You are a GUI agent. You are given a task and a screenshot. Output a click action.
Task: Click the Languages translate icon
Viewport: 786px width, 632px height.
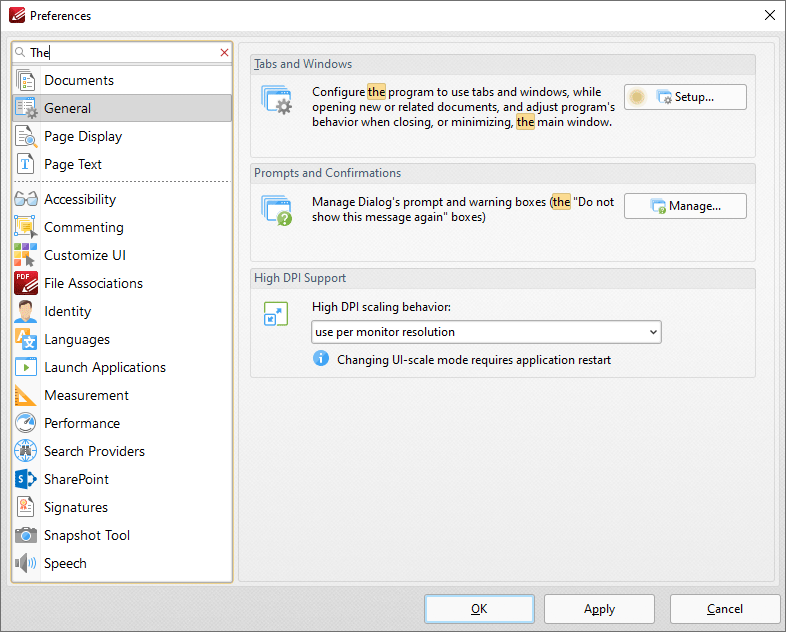pyautogui.click(x=26, y=339)
